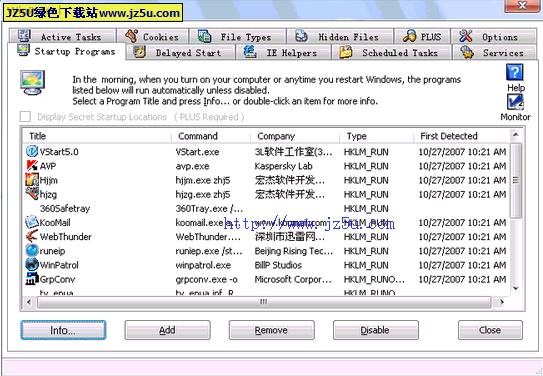543x376 pixels.
Task: Click the VStart.exe command cell
Action: pos(197,152)
